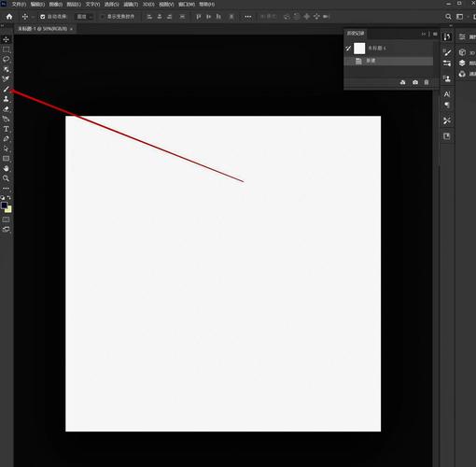Image resolution: width=476 pixels, height=467 pixels.
Task: Click the camera icon to create new snapshot
Action: (415, 82)
